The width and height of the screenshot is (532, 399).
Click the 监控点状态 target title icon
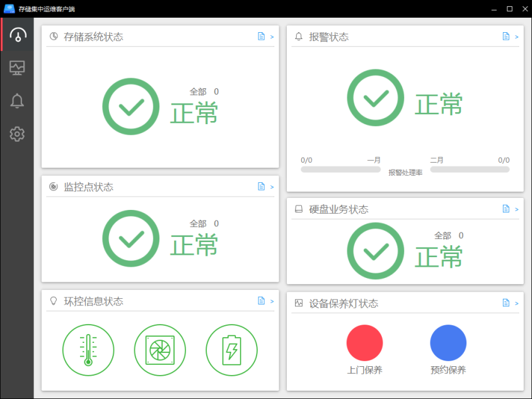(54, 187)
